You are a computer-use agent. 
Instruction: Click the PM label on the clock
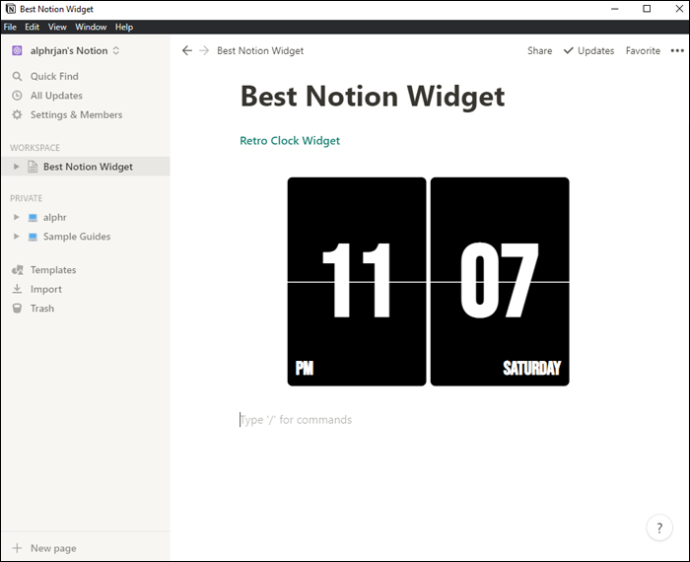point(304,368)
